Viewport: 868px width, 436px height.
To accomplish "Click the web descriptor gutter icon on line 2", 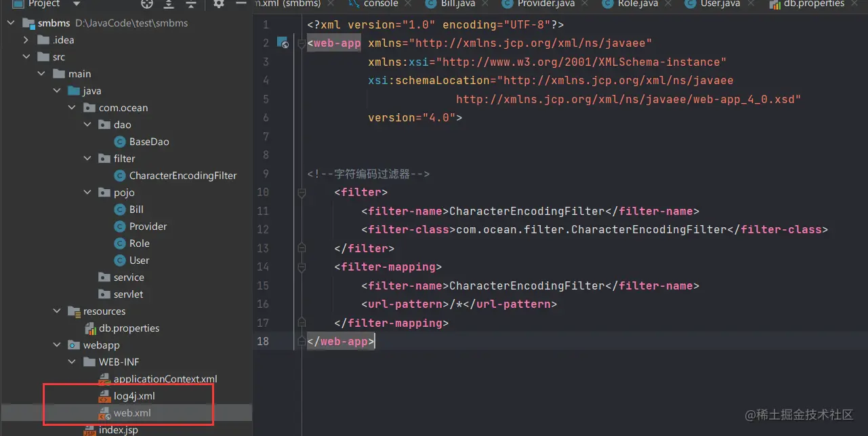I will tap(283, 43).
